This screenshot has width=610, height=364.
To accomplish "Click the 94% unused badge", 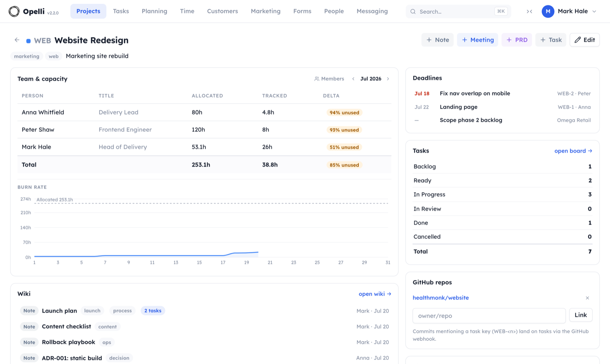I will [x=344, y=113].
